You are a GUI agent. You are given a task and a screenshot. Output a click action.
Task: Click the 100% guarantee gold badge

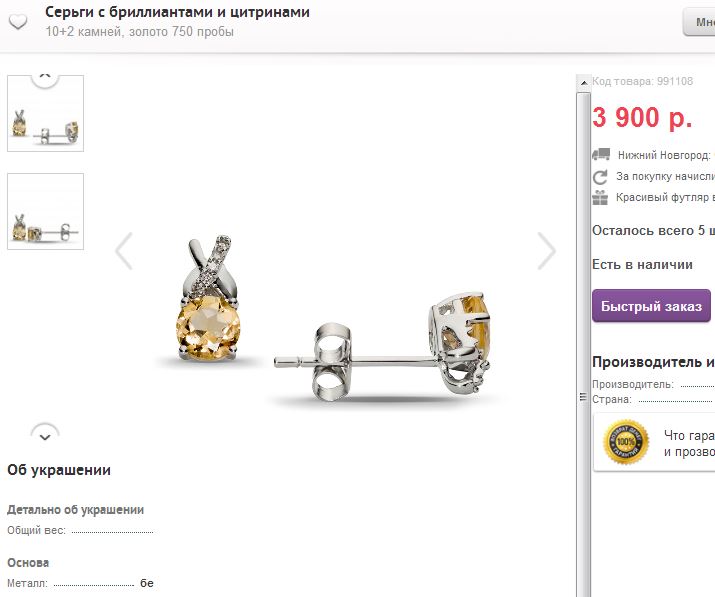tap(626, 441)
